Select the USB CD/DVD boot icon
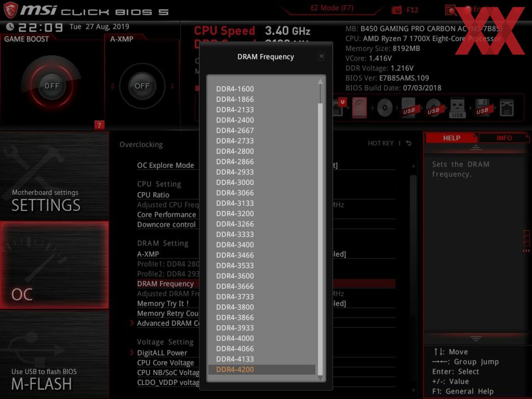The image size is (532, 399). [433, 108]
